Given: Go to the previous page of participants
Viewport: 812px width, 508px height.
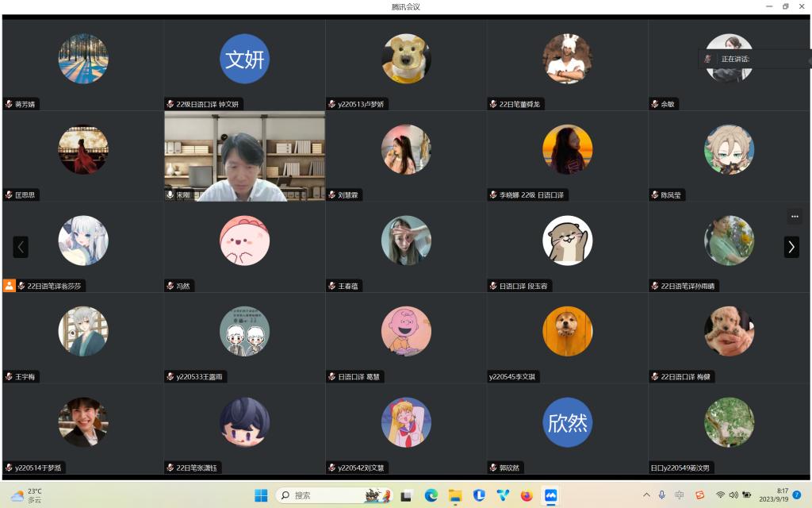Looking at the screenshot, I should (21, 247).
